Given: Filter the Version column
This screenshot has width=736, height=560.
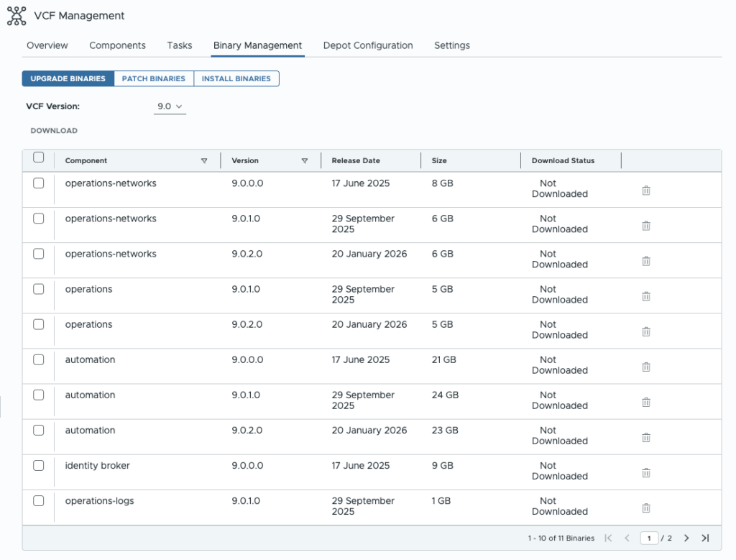Looking at the screenshot, I should pyautogui.click(x=305, y=161).
